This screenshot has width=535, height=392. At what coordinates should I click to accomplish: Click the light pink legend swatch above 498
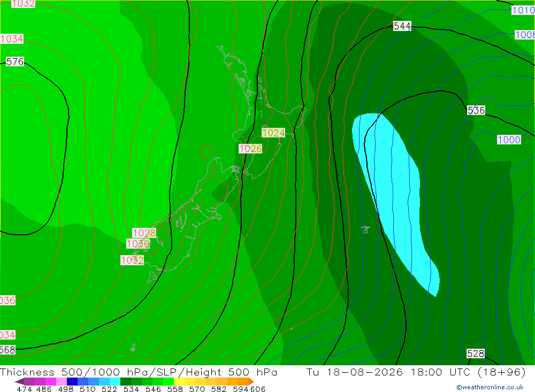tap(62, 381)
